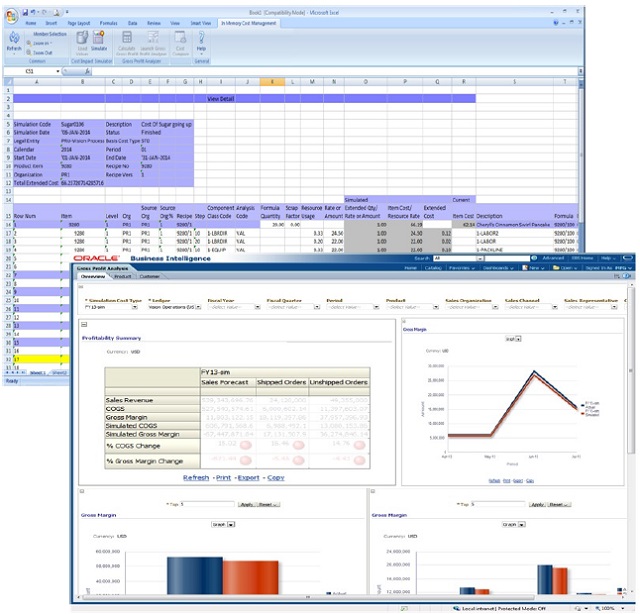Open the Name Box dropdown for C51
The width and height of the screenshot is (640, 614).
[x=58, y=71]
